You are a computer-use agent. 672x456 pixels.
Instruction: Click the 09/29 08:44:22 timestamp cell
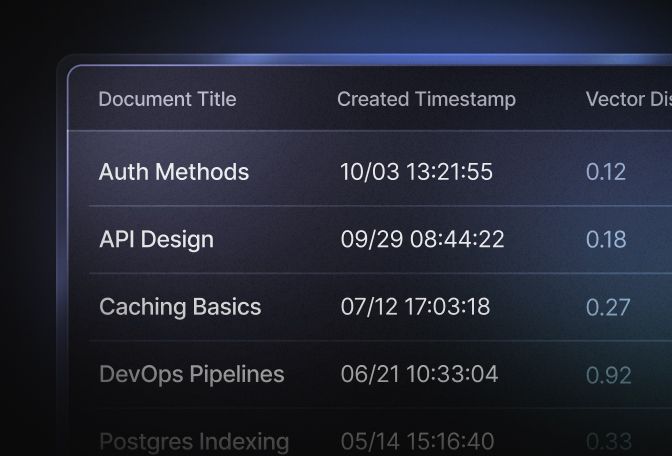point(422,240)
